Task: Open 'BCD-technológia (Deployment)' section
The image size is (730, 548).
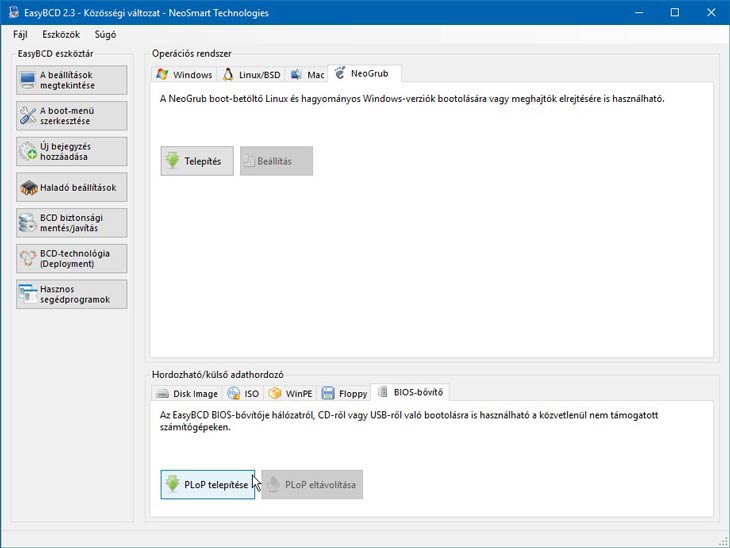Action: (x=72, y=258)
